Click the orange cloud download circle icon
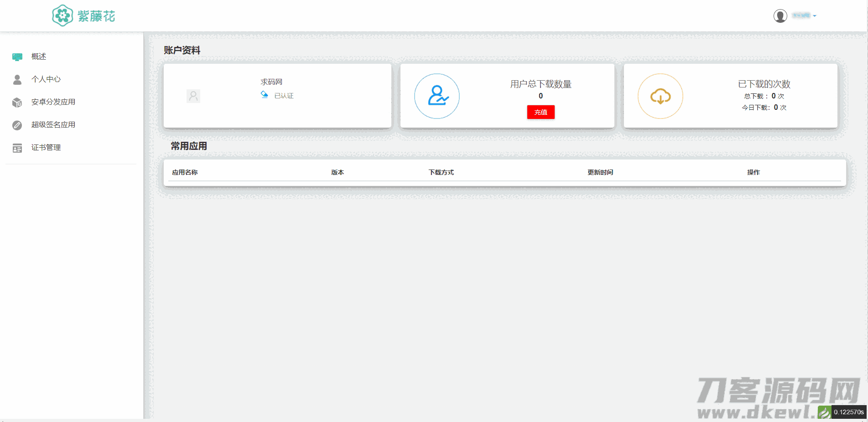868x422 pixels. pyautogui.click(x=660, y=96)
